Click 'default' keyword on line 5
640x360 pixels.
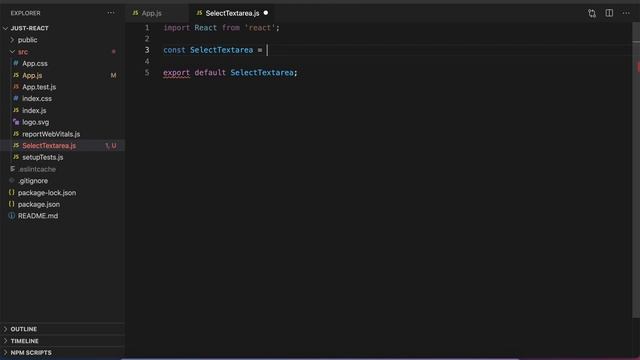[x=210, y=73]
